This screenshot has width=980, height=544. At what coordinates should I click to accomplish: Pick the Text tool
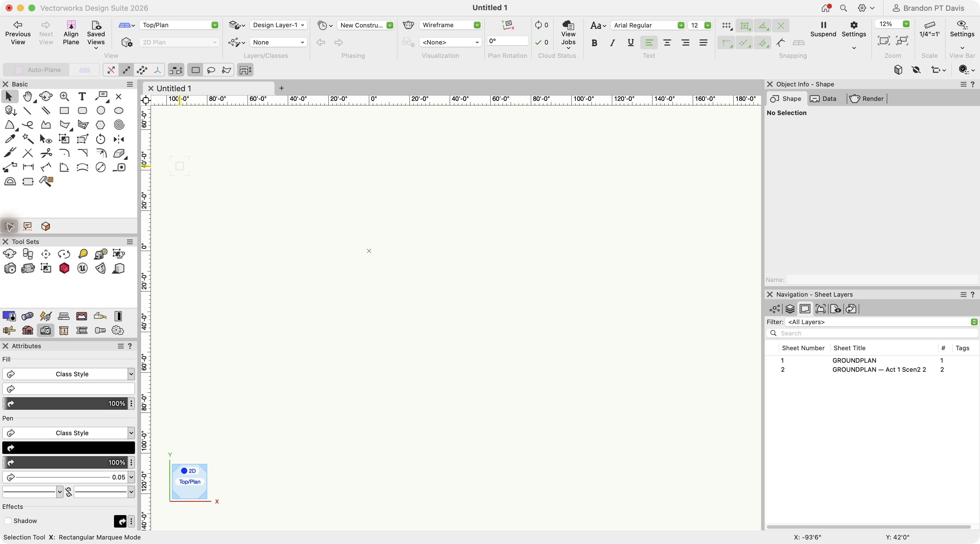[82, 97]
